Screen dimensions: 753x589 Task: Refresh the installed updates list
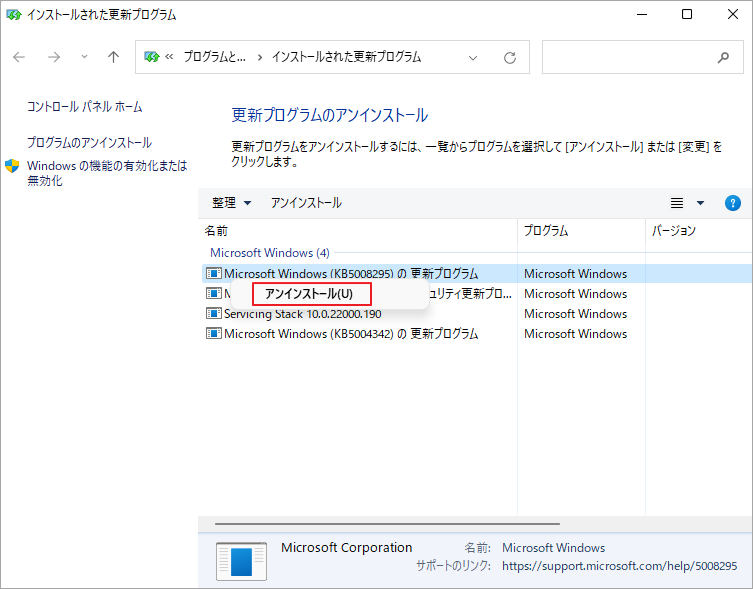510,58
